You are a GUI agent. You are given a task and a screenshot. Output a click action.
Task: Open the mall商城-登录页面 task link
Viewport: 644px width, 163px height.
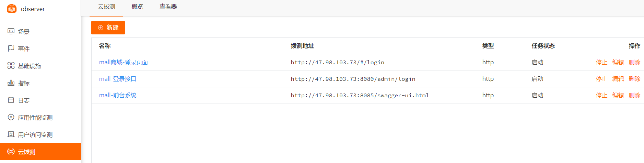(123, 62)
